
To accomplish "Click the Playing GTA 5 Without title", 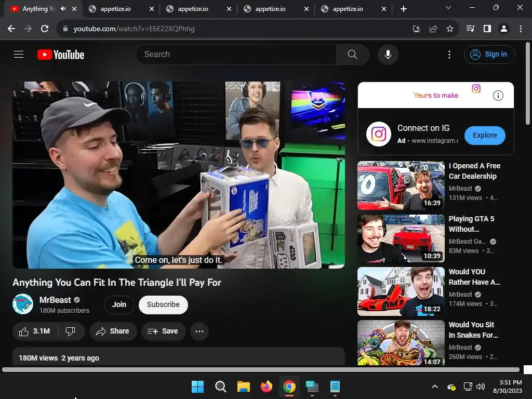I will (x=471, y=224).
